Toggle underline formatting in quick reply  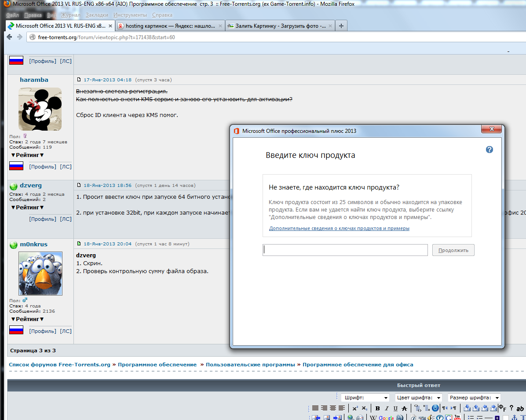(x=395, y=409)
